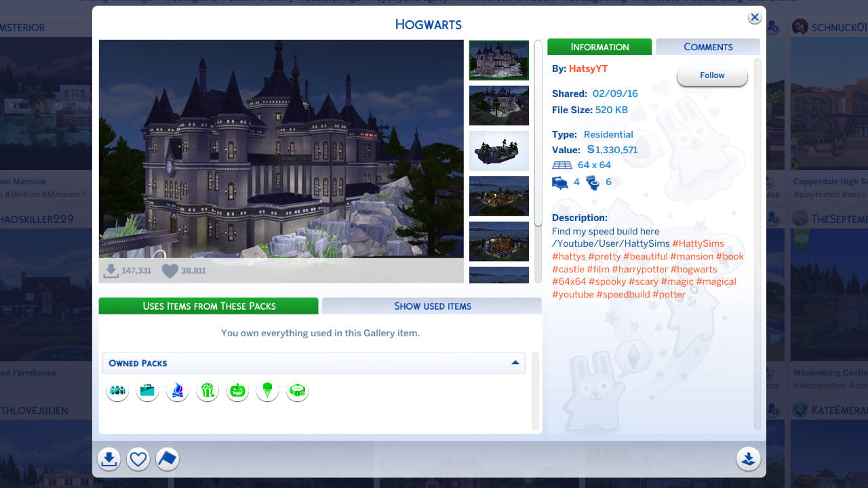The height and width of the screenshot is (488, 868).
Task: Click the download count icon below the preview
Action: point(111,271)
